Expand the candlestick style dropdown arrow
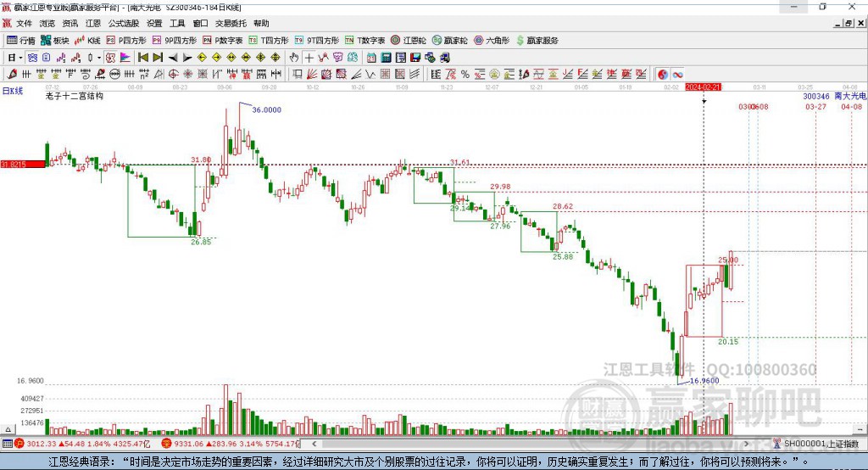The height and width of the screenshot is (470, 868). click(x=99, y=58)
